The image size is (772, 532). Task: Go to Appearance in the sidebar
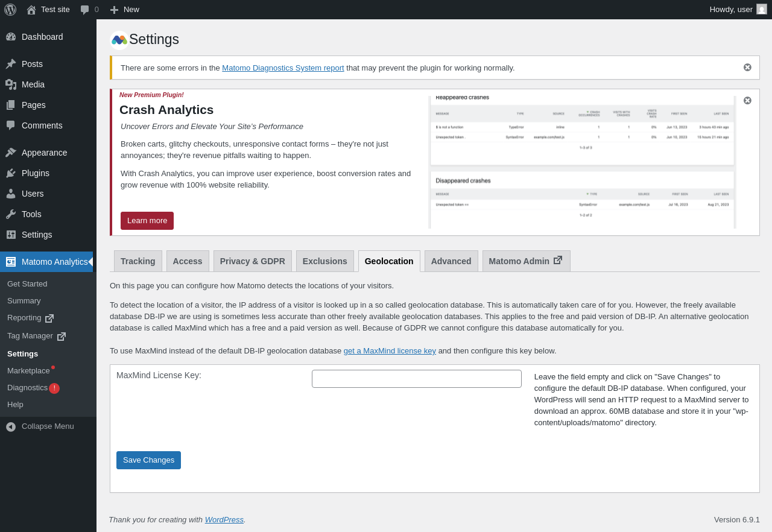[x=44, y=153]
